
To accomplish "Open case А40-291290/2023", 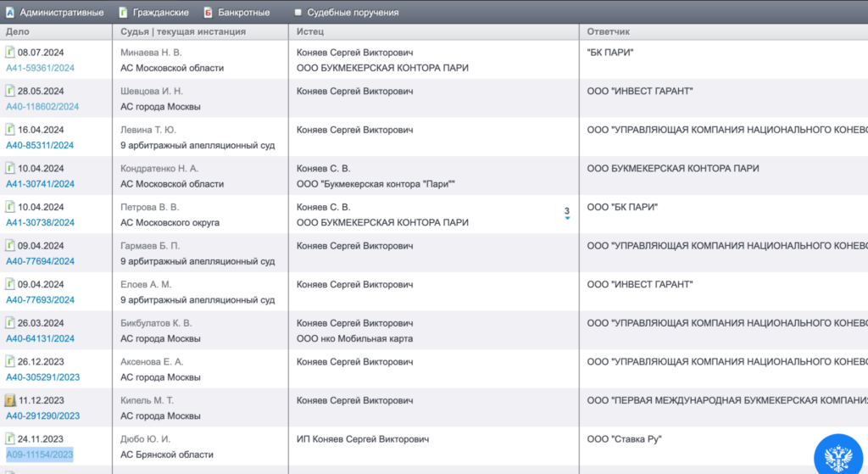I will (42, 415).
